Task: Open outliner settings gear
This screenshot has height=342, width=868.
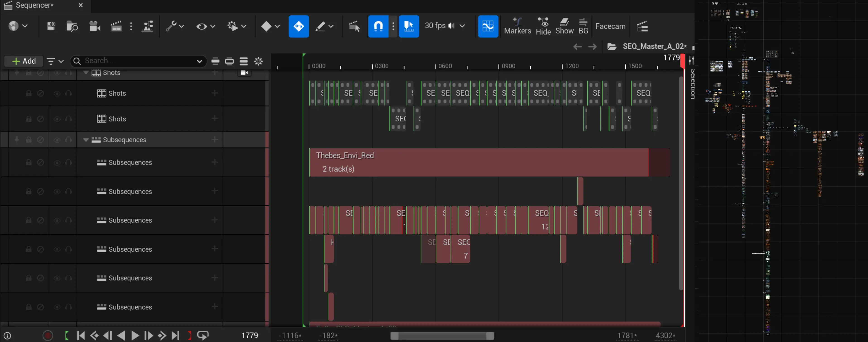Action: click(x=258, y=61)
